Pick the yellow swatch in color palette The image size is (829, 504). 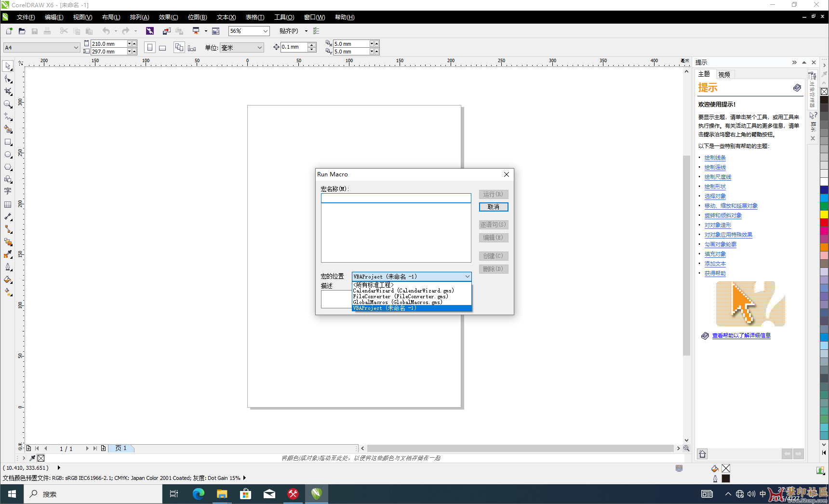pyautogui.click(x=824, y=214)
